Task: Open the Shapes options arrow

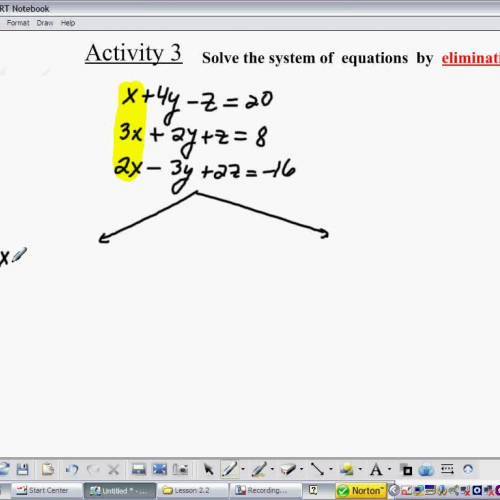Action: (360, 470)
